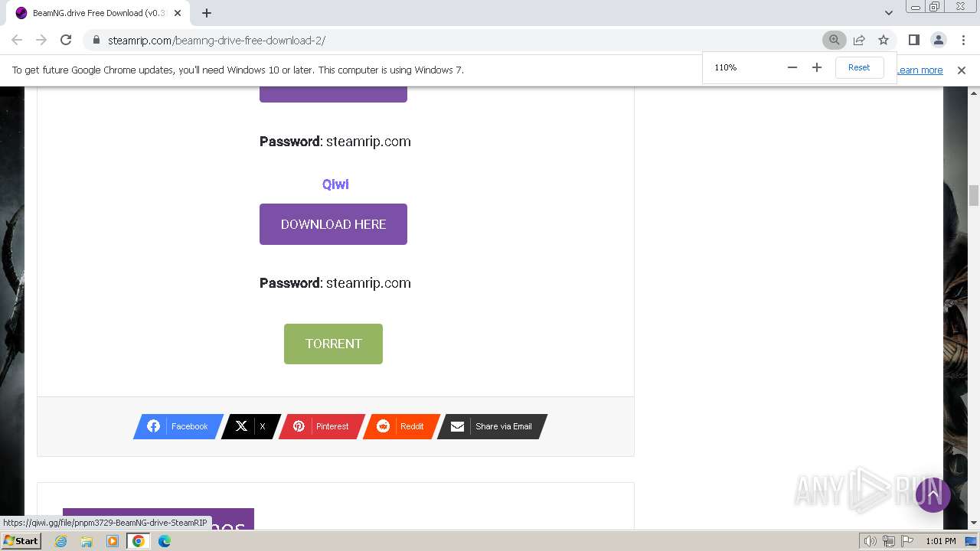
Task: Open Learn more link in update bar
Action: pos(920,70)
